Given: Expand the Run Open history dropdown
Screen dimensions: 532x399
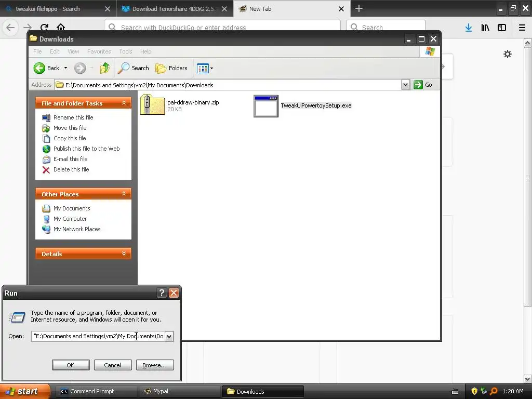Looking at the screenshot, I should pos(169,336).
